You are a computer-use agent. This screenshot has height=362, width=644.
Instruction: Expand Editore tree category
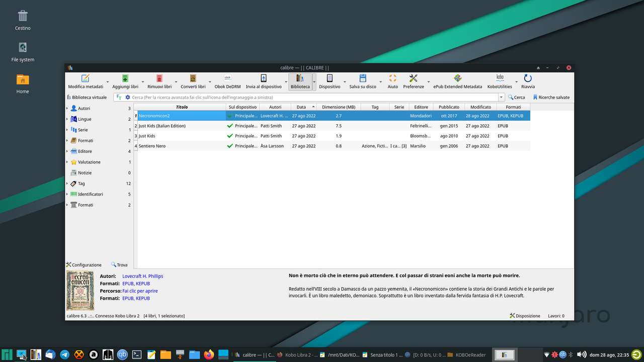click(67, 151)
